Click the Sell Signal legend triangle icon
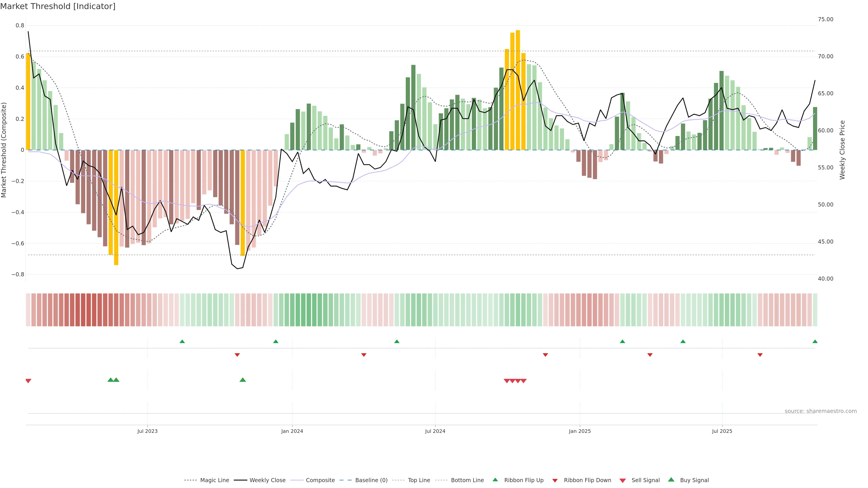The width and height of the screenshot is (868, 488). (x=623, y=481)
